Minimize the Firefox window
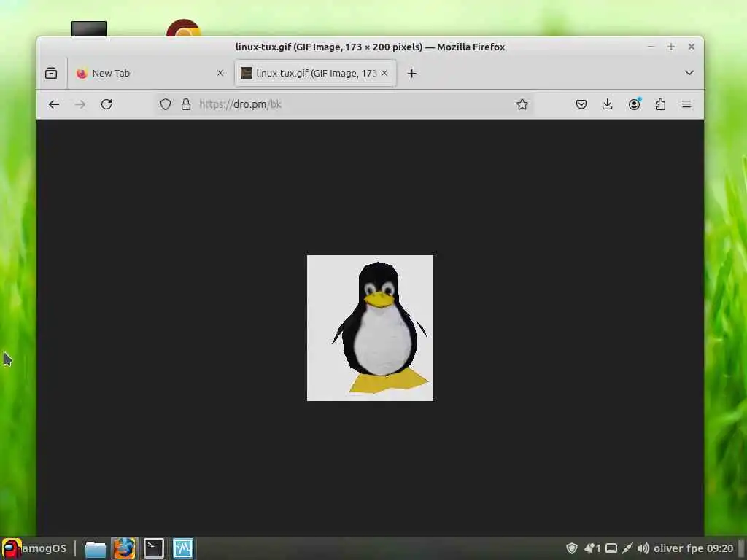747x560 pixels. click(x=651, y=47)
